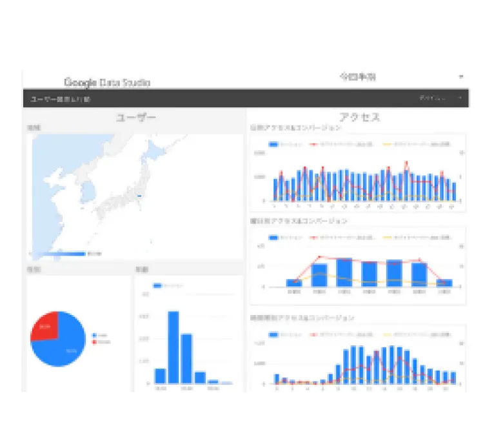Image resolution: width=485 pixels, height=448 pixels.
Task: Select the red slice of the pie chart
Action: [x=45, y=326]
